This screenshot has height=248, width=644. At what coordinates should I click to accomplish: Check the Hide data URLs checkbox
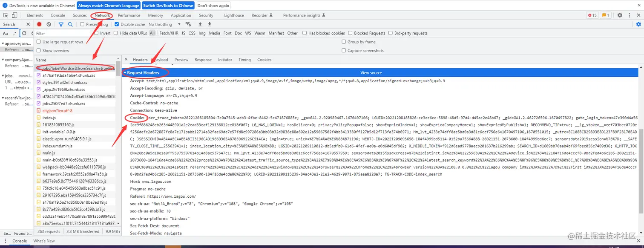click(x=116, y=33)
